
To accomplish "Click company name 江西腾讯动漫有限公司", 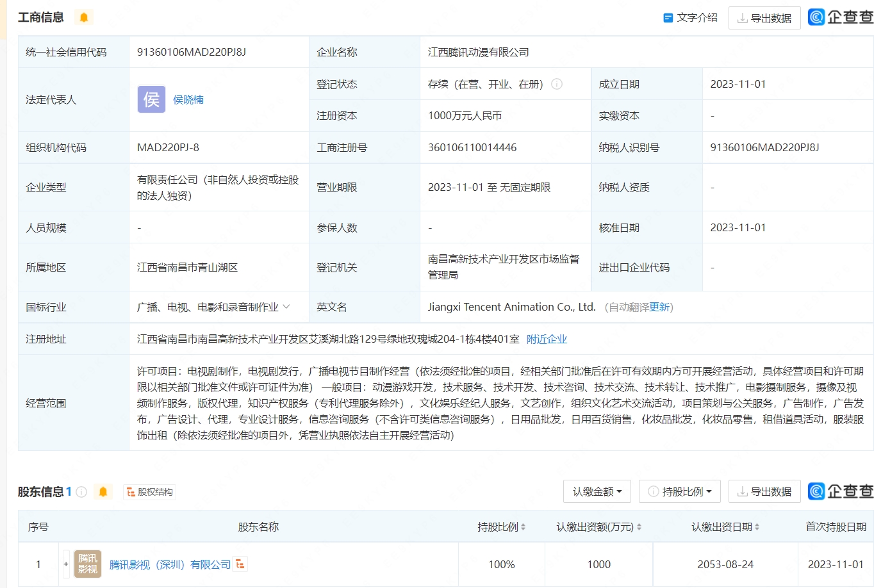I will (479, 53).
